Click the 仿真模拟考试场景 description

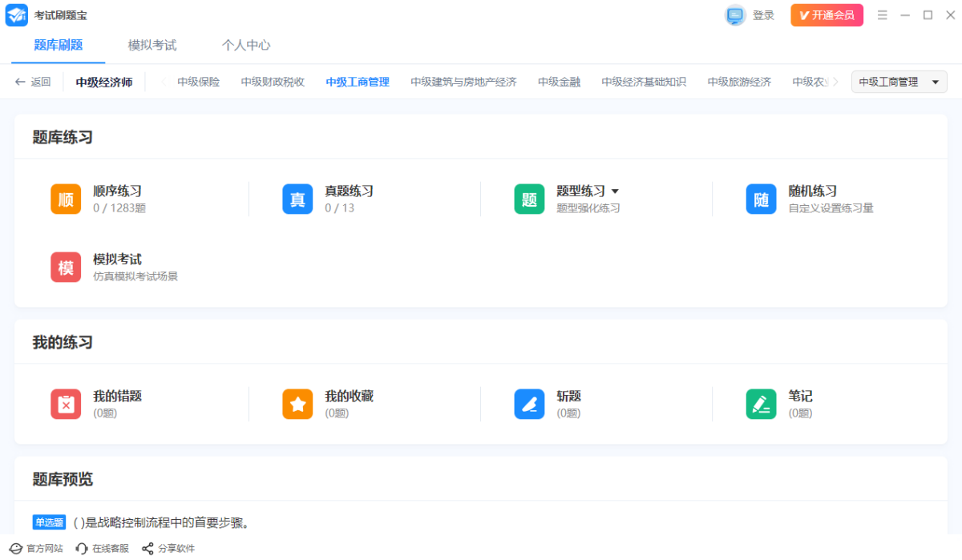(x=135, y=276)
